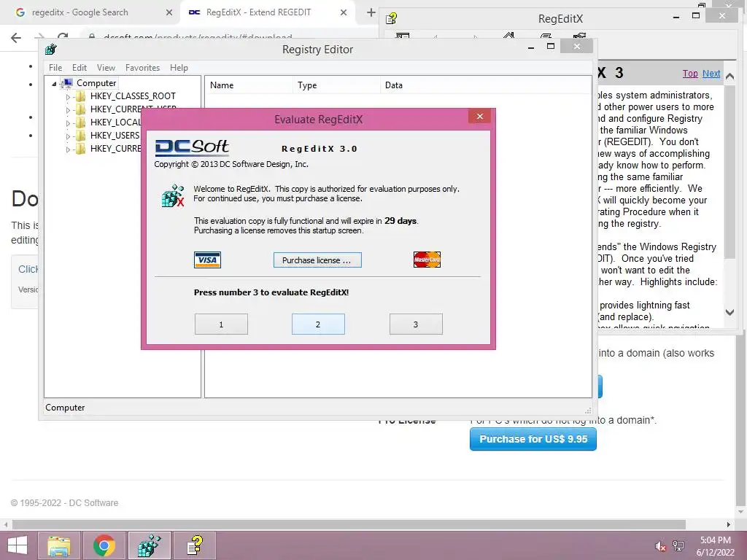Open the Edit menu in Registry Editor
The width and height of the screenshot is (747, 560).
79,68
